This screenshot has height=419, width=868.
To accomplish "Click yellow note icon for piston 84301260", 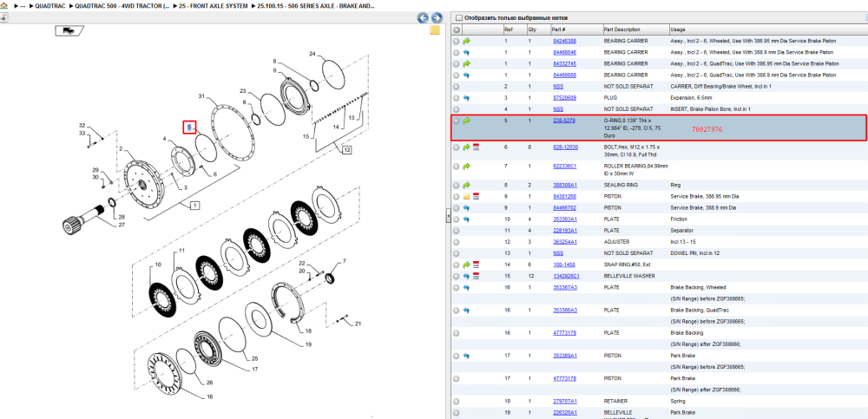I will point(467,197).
